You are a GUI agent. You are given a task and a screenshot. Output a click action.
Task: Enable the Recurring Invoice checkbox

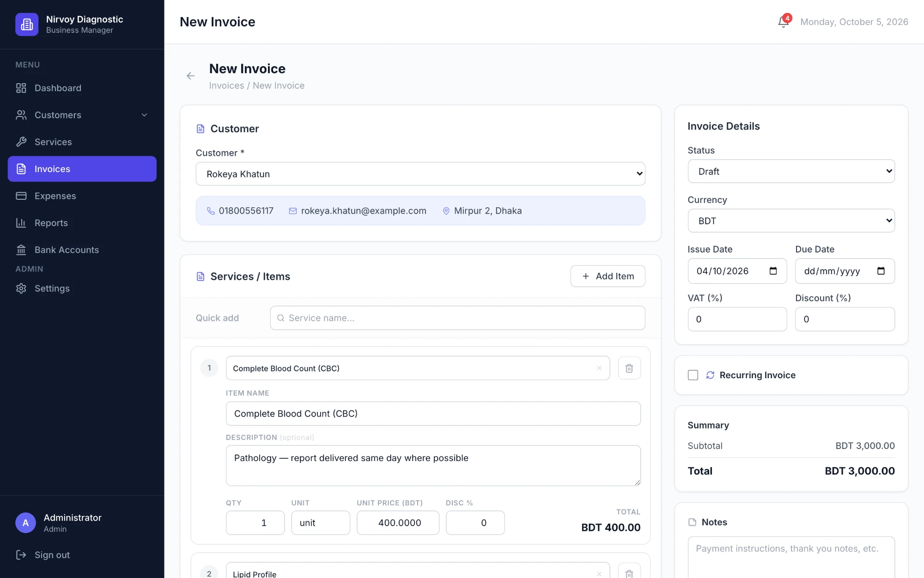(693, 375)
